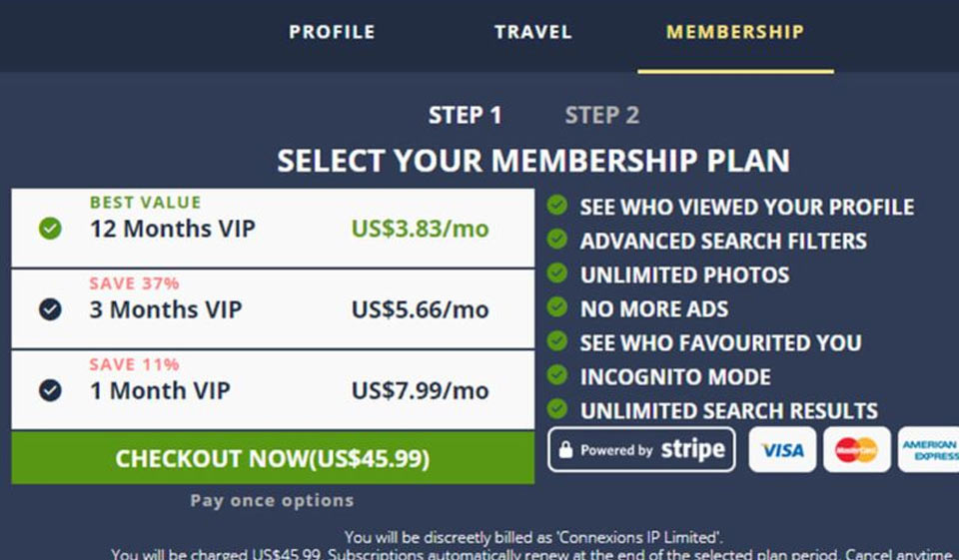This screenshot has width=959, height=560.
Task: Click checkmark icon beside Incognito Mode
Action: [558, 375]
